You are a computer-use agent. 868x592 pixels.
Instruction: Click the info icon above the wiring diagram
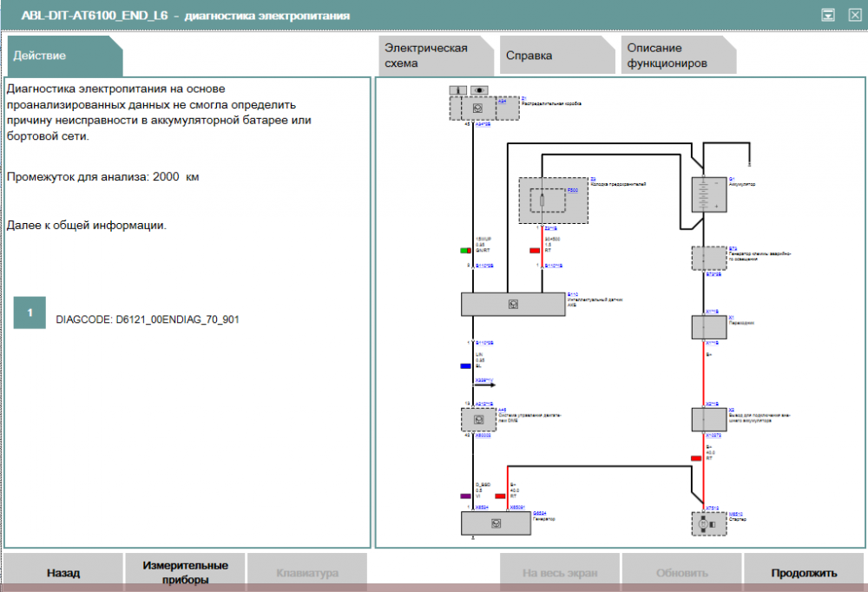(459, 89)
